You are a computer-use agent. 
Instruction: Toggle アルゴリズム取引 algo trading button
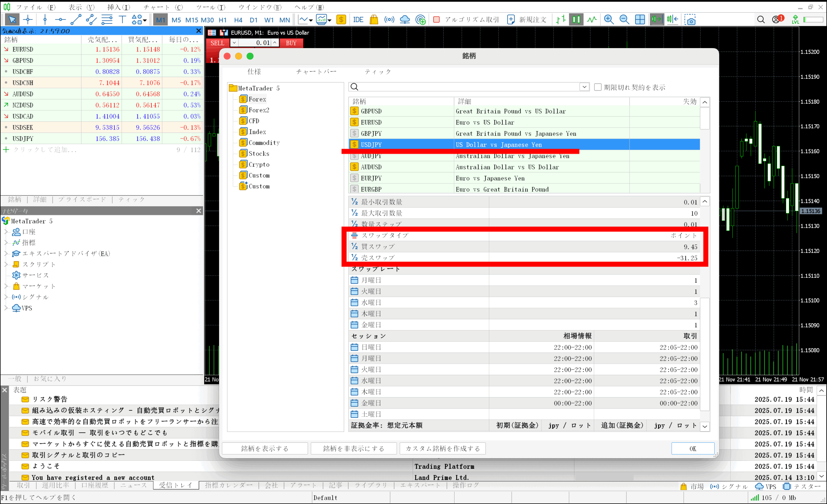click(x=466, y=19)
